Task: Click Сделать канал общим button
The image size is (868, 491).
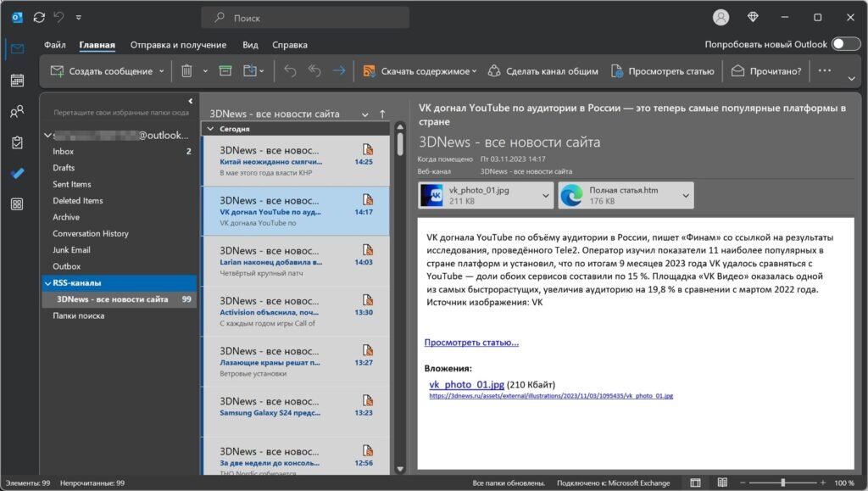Action: point(543,71)
